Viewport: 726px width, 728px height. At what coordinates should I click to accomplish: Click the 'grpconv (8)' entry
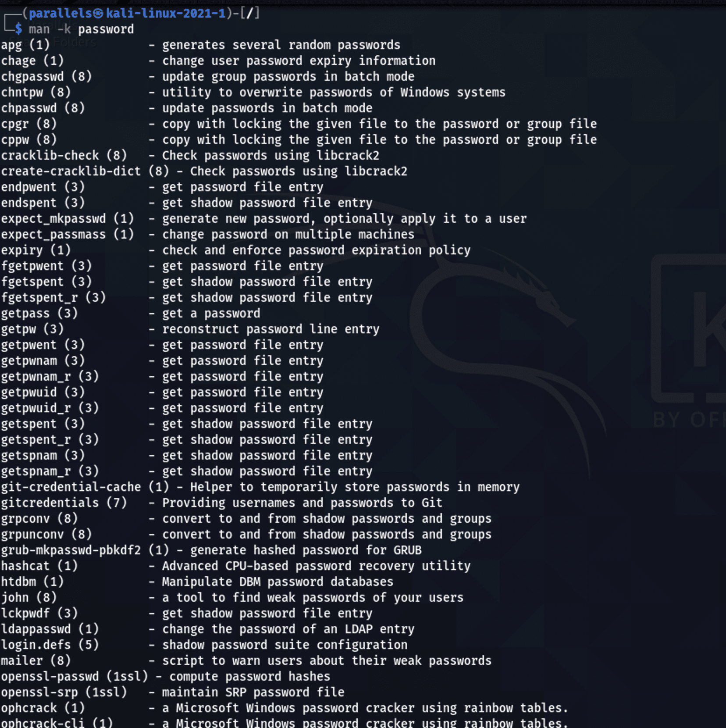pos(39,519)
